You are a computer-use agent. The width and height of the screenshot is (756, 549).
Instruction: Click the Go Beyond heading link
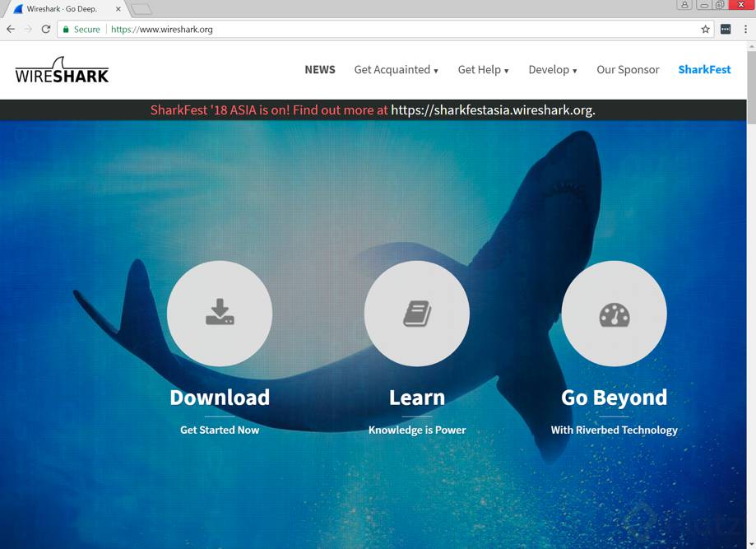tap(615, 398)
